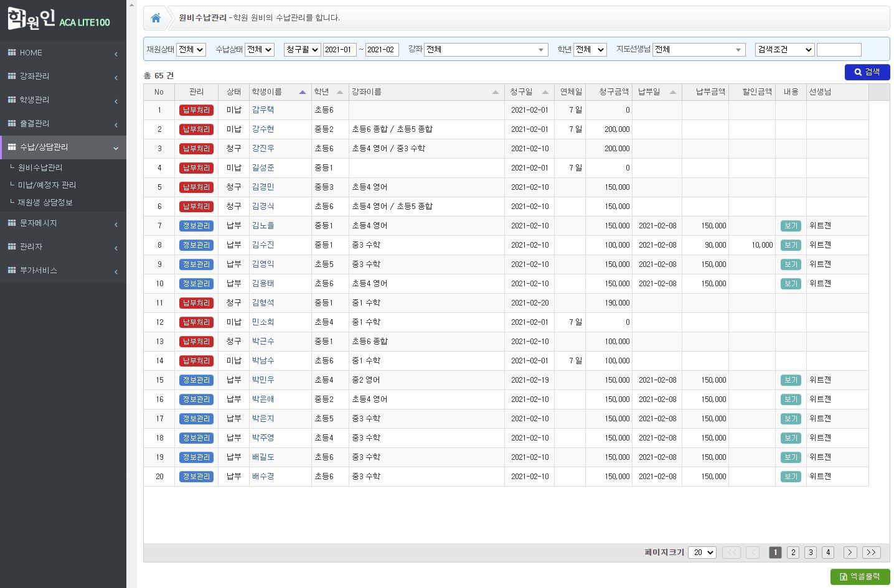894x588 pixels.
Task: Open the 수납상태 dropdown
Action: pos(260,50)
